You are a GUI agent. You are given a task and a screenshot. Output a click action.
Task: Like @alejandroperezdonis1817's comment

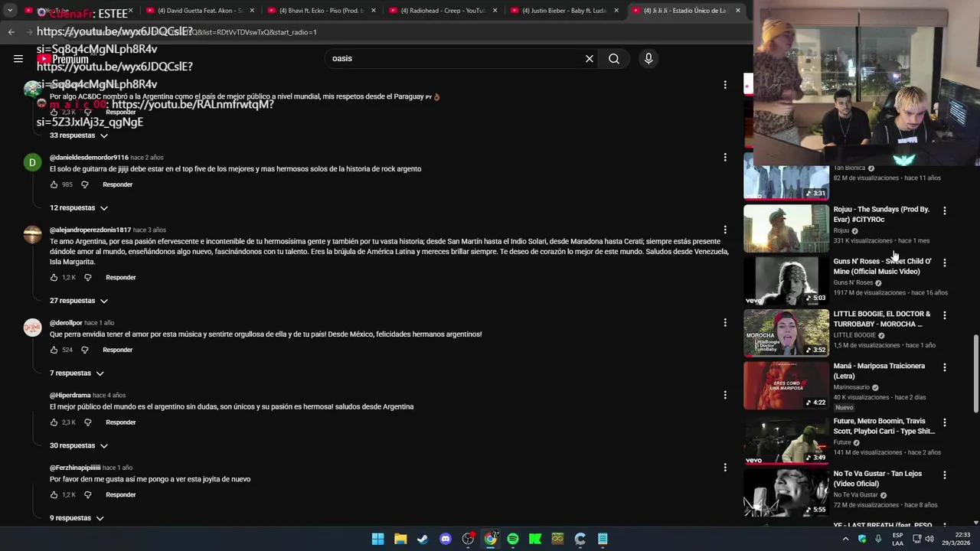pos(54,278)
